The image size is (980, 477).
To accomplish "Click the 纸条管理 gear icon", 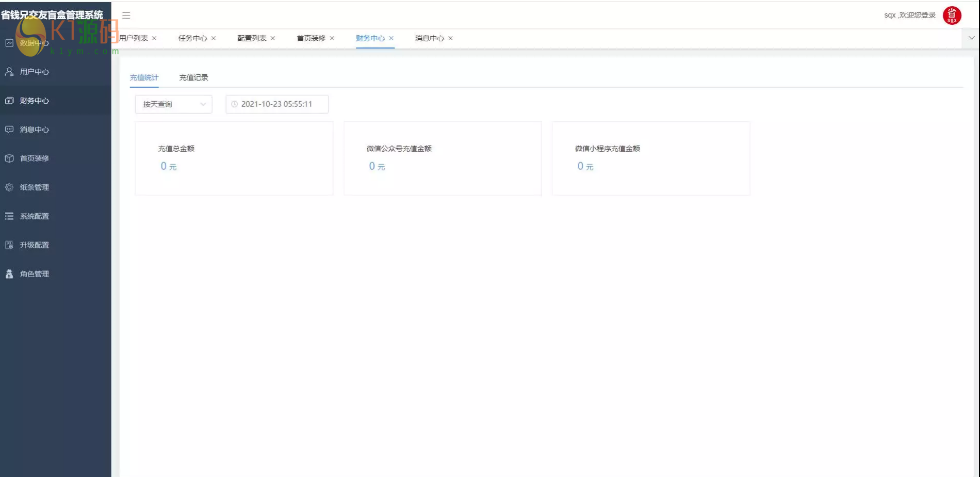I will point(9,187).
